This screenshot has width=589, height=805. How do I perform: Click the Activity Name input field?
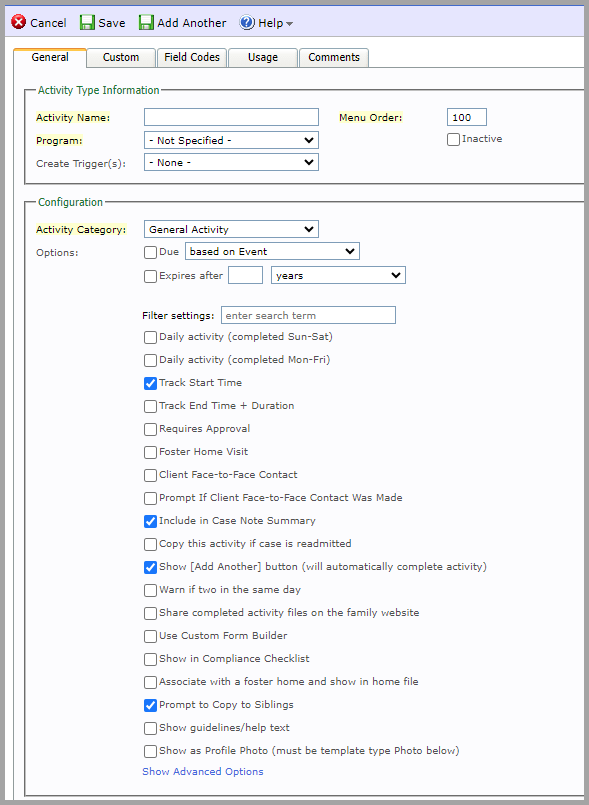[x=230, y=117]
